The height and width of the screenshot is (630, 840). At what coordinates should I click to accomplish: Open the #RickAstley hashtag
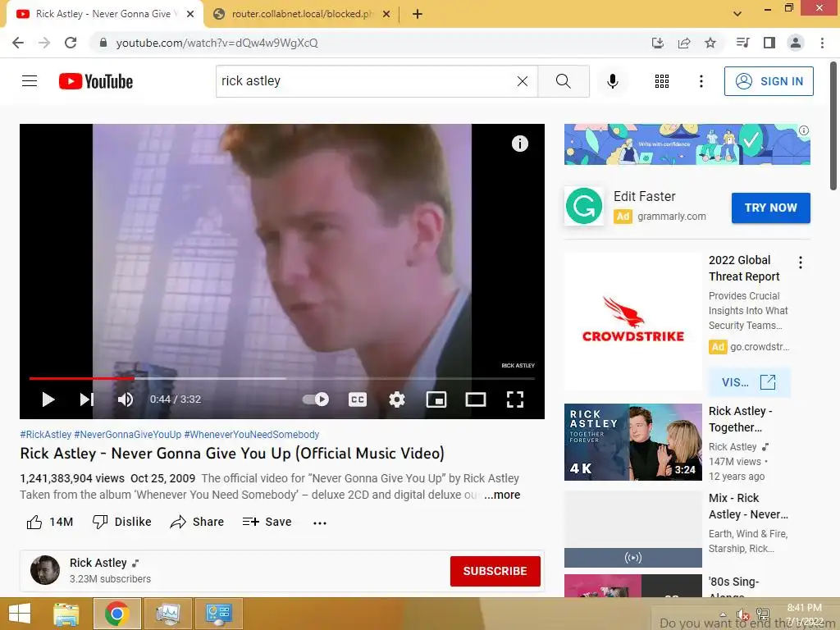click(x=46, y=435)
